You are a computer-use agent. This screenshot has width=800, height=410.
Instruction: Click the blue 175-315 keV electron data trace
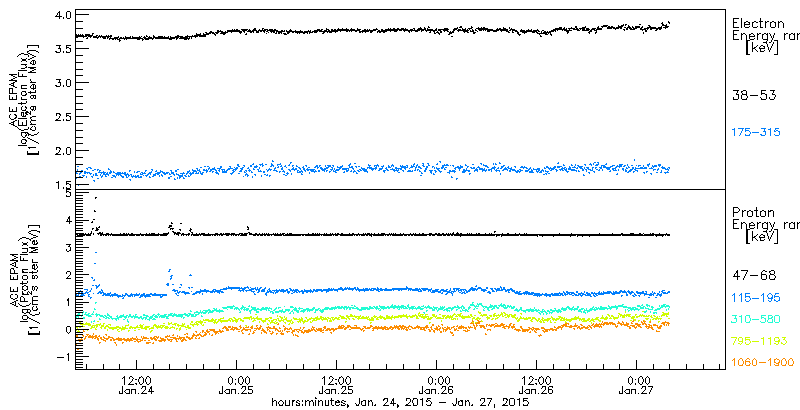[372, 168]
